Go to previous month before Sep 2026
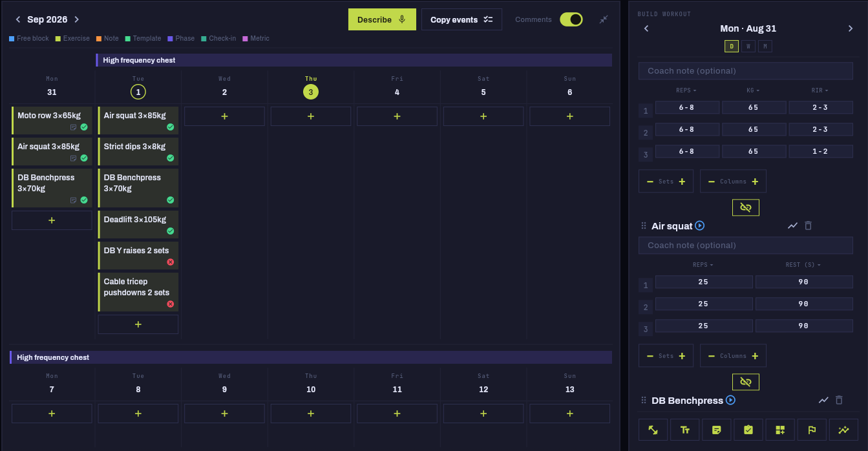The image size is (868, 451). (18, 19)
